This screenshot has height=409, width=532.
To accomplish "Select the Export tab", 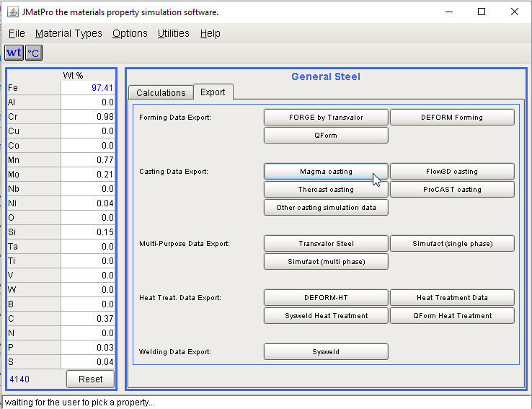I will pos(213,92).
